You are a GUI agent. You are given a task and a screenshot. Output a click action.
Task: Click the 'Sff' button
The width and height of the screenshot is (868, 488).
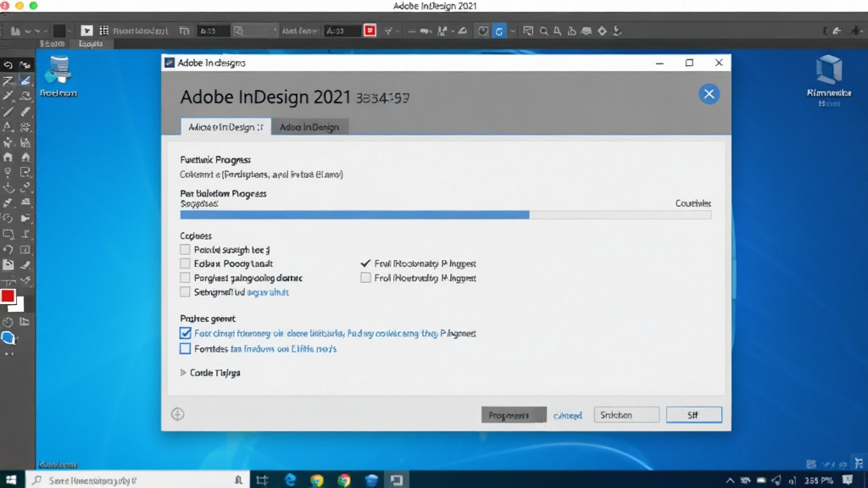pyautogui.click(x=694, y=415)
